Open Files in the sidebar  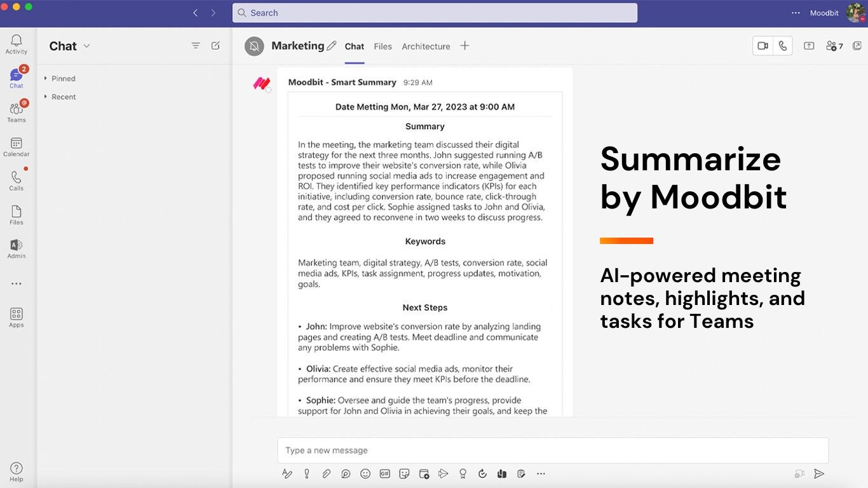click(17, 215)
